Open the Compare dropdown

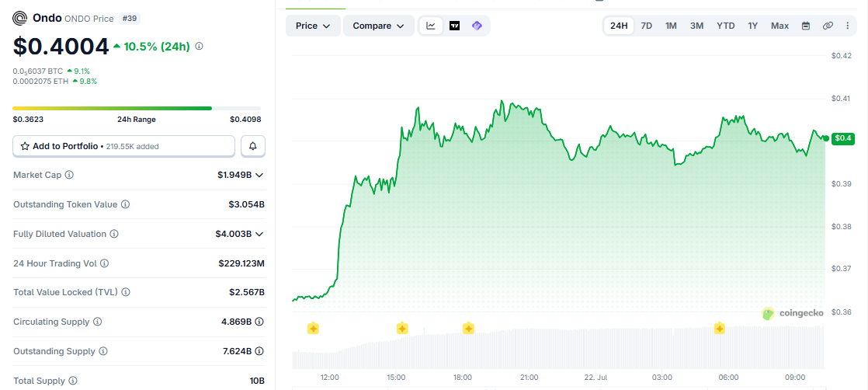[x=379, y=26]
